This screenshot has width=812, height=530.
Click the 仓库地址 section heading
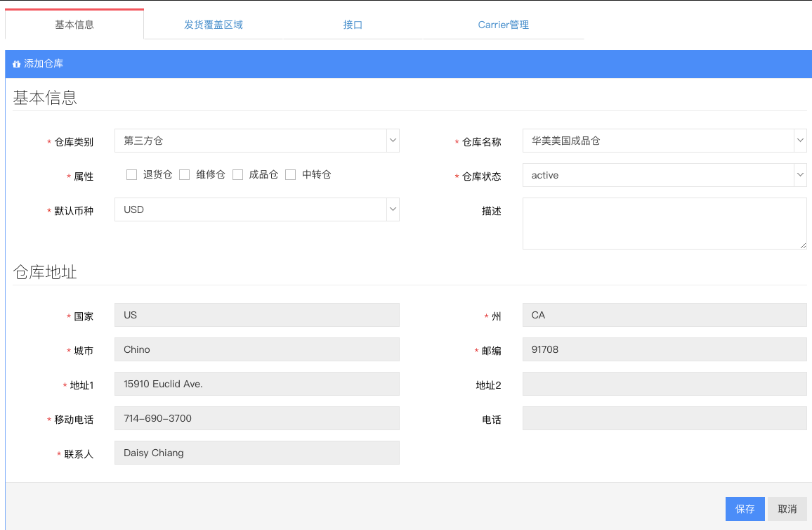(x=45, y=272)
